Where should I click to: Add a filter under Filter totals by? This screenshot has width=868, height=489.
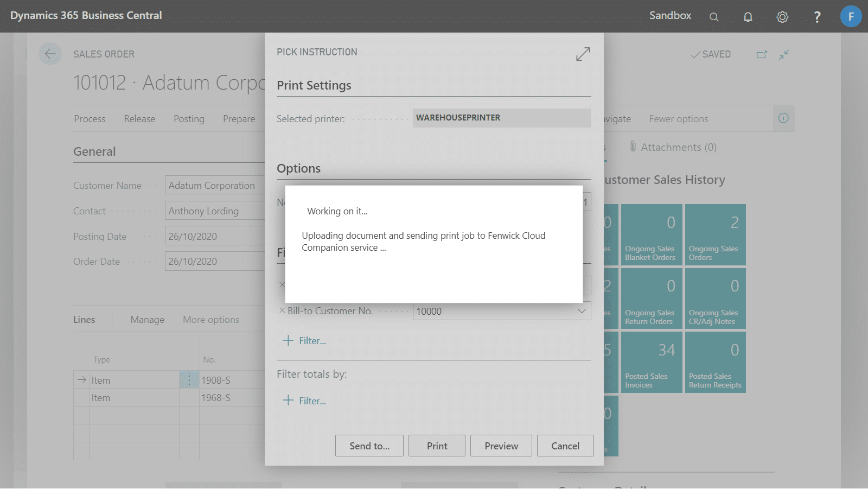(x=304, y=401)
